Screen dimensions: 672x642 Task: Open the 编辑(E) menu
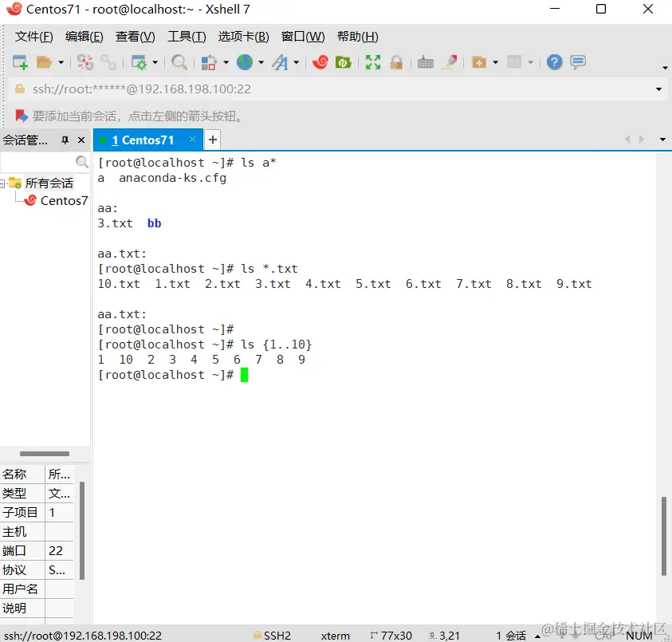click(x=84, y=37)
